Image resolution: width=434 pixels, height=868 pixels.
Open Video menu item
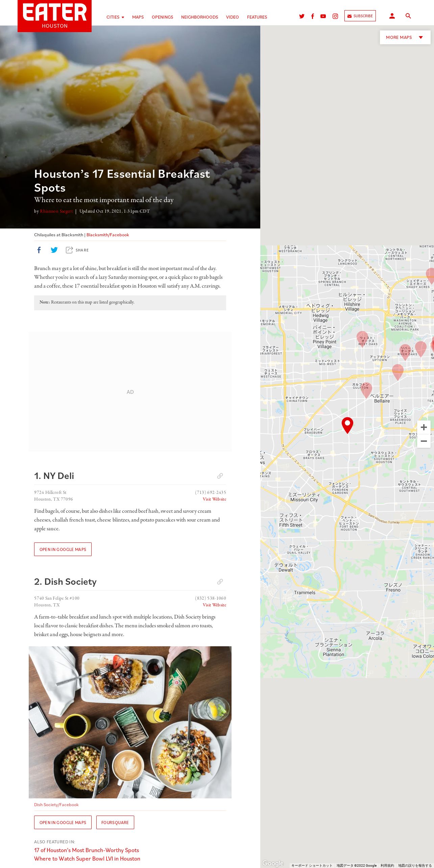coord(233,17)
